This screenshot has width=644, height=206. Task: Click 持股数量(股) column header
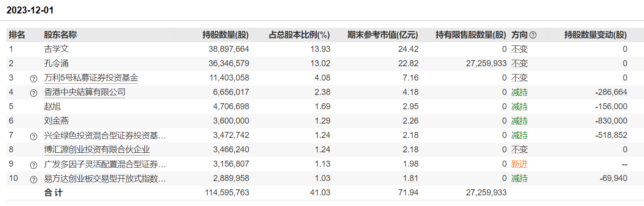pos(225,35)
